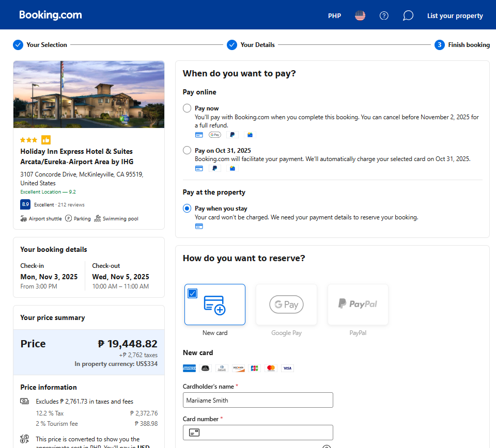
Task: Click the Visa card icon
Action: pos(287,368)
